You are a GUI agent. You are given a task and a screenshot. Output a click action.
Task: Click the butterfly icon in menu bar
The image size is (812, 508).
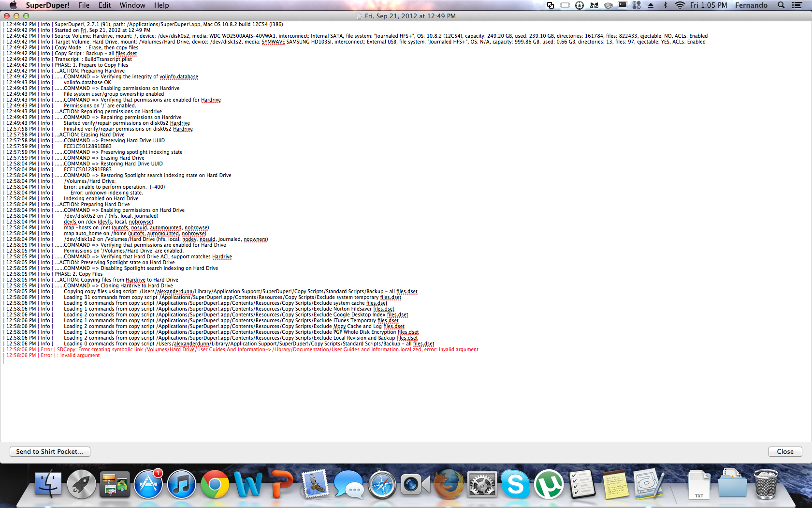tap(594, 5)
